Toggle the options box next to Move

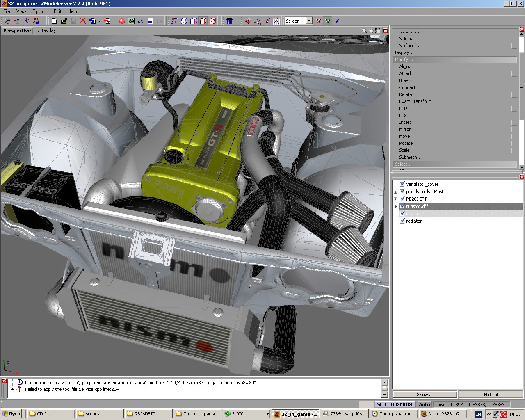(x=514, y=137)
